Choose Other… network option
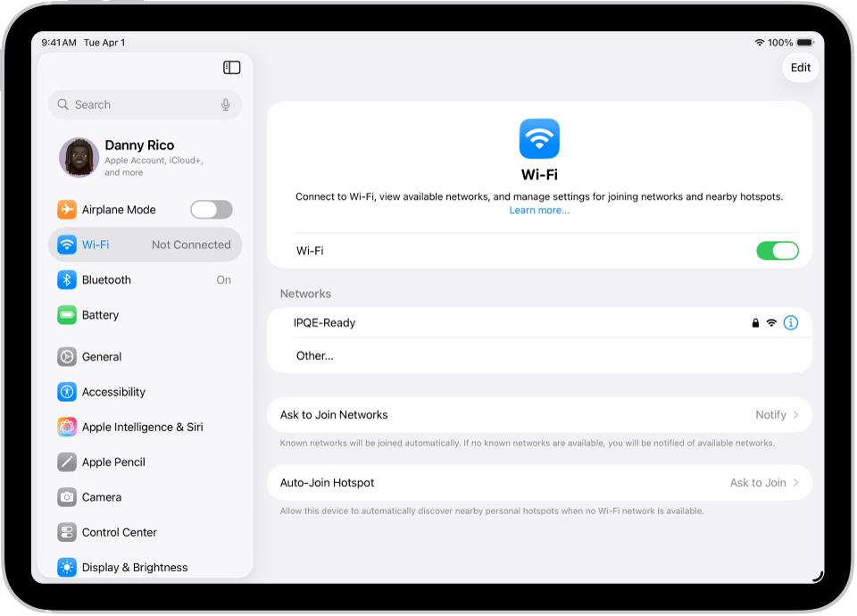Screen dimensions: 857x616 tap(539, 356)
